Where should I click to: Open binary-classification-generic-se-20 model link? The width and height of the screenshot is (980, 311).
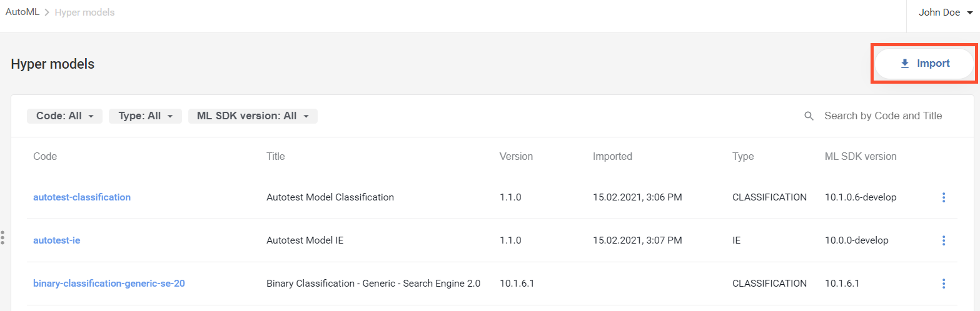click(x=109, y=284)
